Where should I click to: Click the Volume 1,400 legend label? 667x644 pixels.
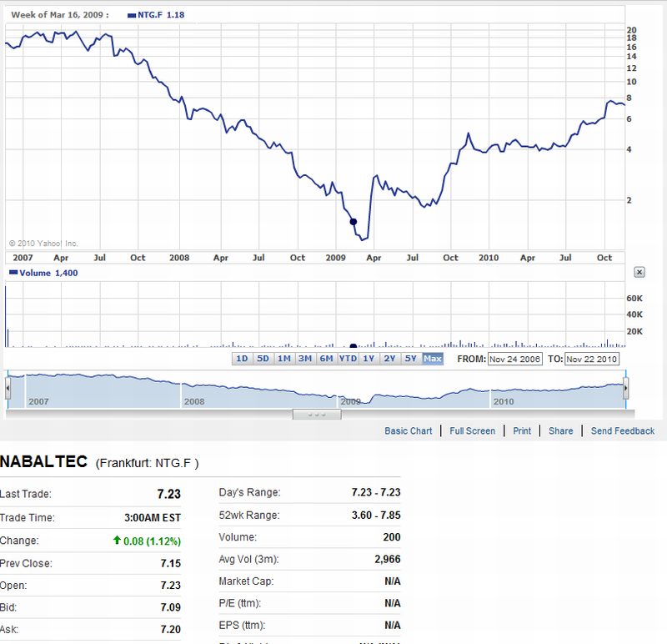tap(48, 273)
